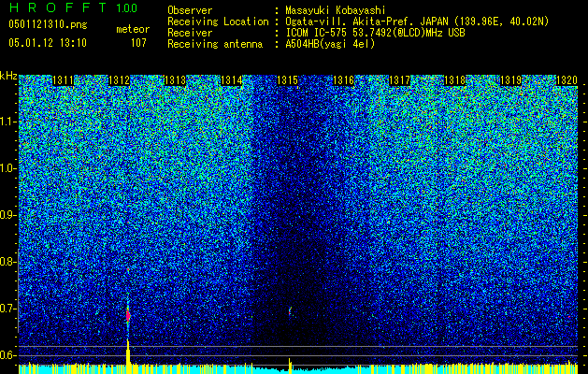Click the tall yellow power spike below 1312

coord(128,356)
